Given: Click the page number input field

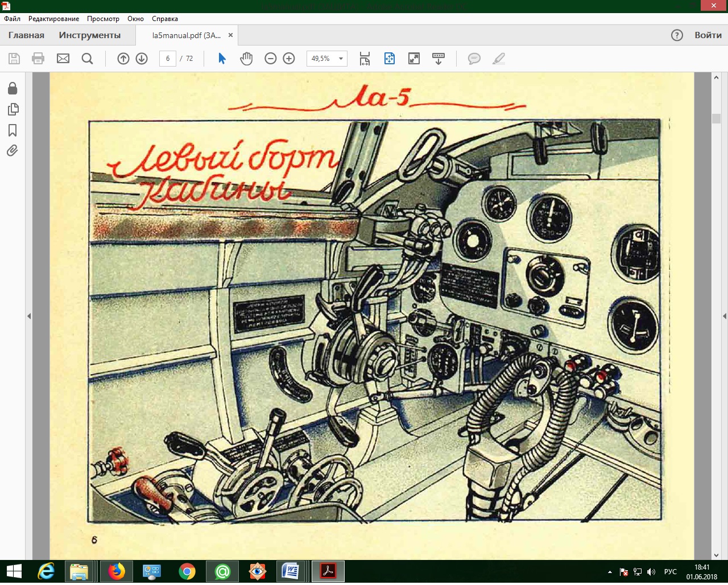Looking at the screenshot, I should coord(168,59).
